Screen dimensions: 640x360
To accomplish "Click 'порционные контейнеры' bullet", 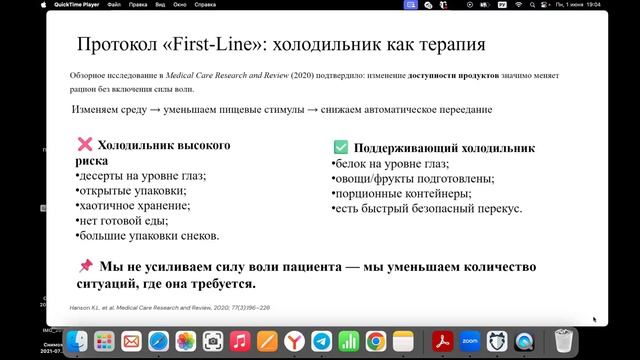I will 402,194.
